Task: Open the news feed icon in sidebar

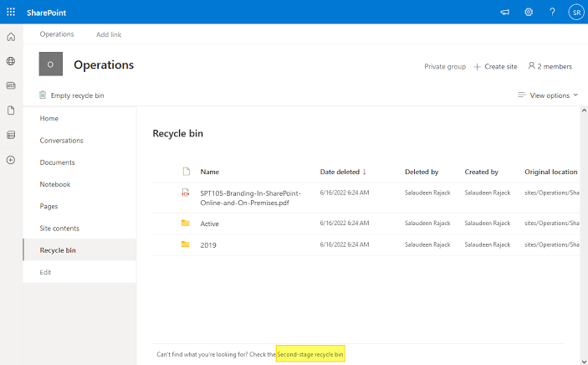Action: click(x=11, y=85)
